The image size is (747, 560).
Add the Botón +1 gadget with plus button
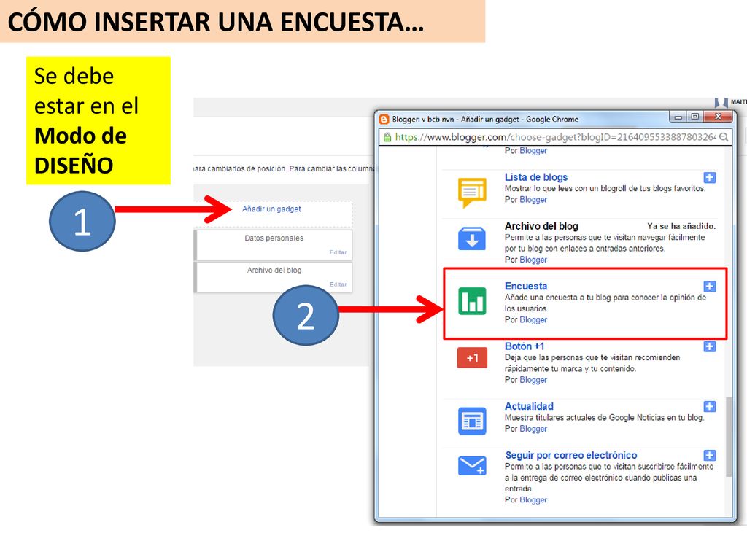tap(709, 346)
